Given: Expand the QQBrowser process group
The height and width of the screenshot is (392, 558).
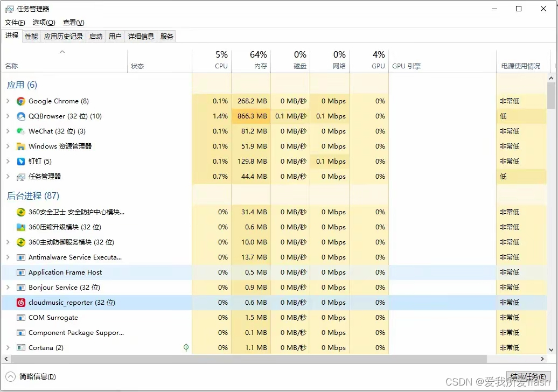Looking at the screenshot, I should (x=8, y=116).
